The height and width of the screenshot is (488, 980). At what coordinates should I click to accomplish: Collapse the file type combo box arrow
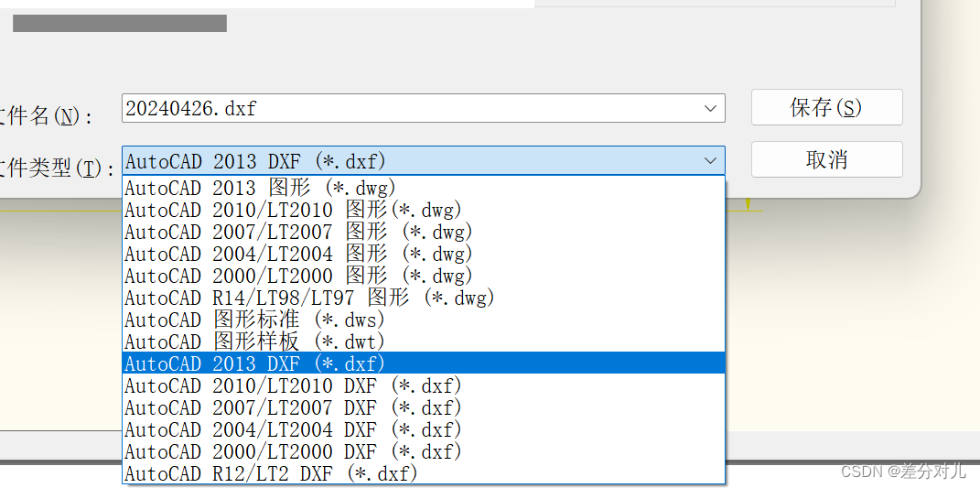710,161
